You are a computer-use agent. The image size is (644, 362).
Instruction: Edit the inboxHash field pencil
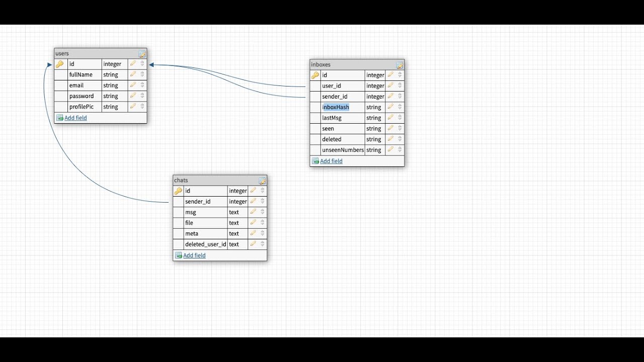(390, 107)
